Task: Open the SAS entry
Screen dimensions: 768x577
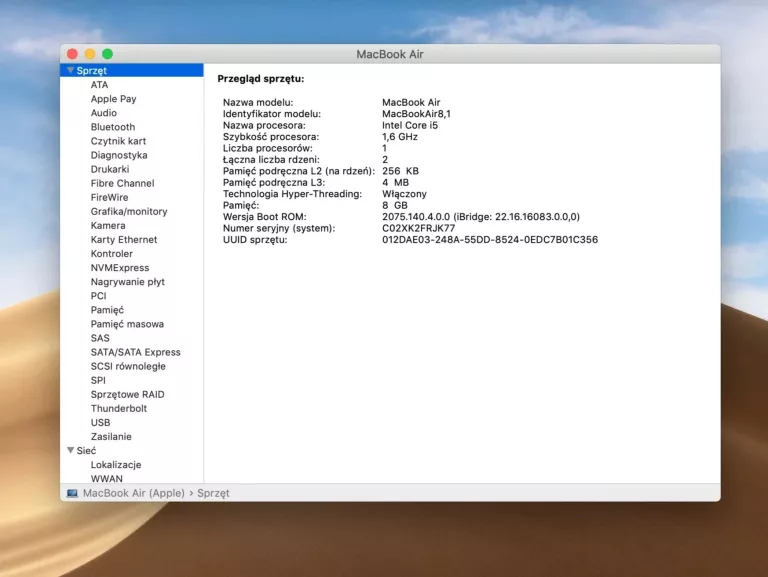Action: tap(100, 338)
